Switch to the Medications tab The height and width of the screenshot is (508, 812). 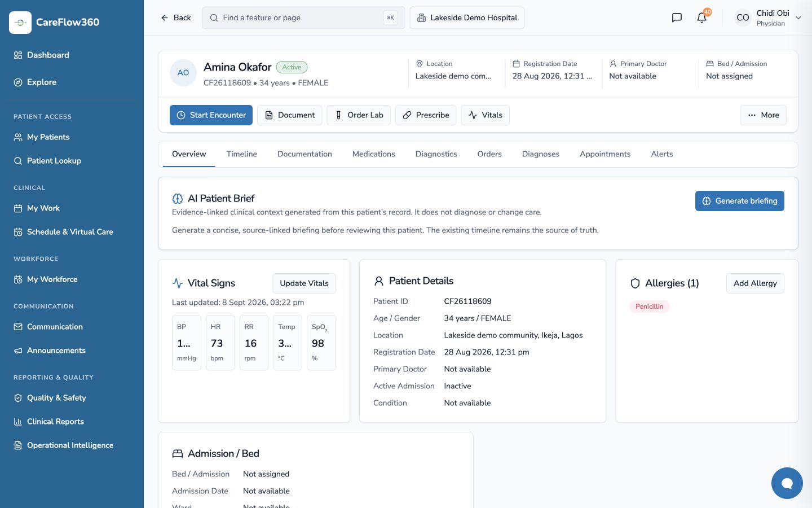point(374,154)
